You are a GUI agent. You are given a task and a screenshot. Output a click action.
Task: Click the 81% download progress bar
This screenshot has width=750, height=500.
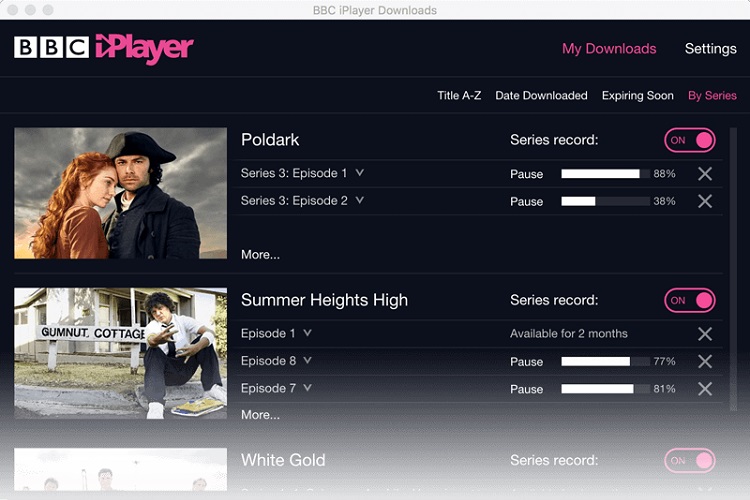point(606,389)
